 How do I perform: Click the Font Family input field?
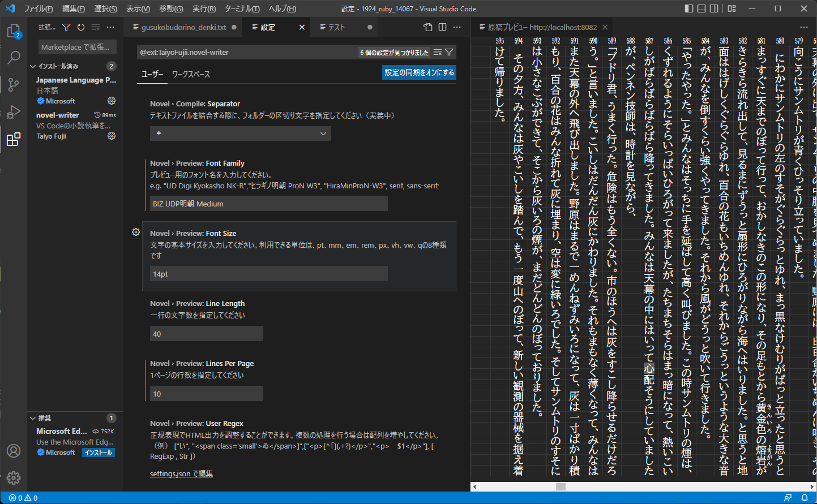[269, 204]
